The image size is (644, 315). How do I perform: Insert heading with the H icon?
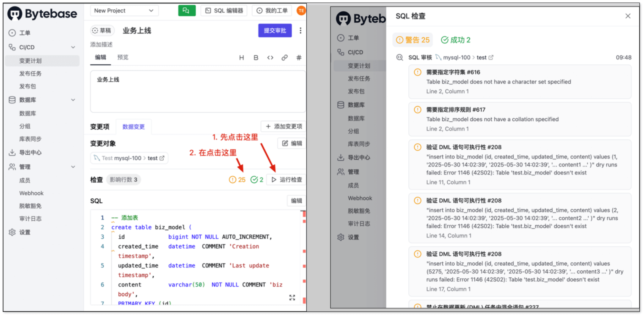[241, 58]
